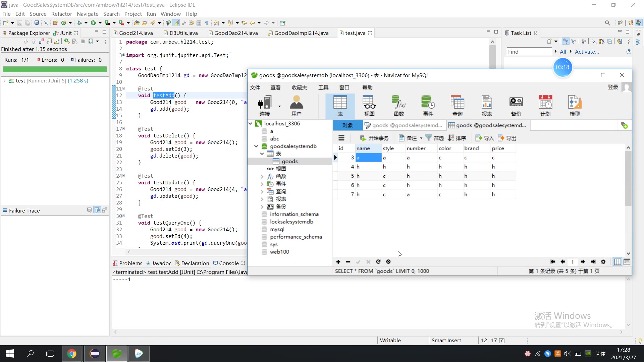Screen dimensions: 644x362
Task: Switch to form view at grid bottom-right
Action: [627, 262]
